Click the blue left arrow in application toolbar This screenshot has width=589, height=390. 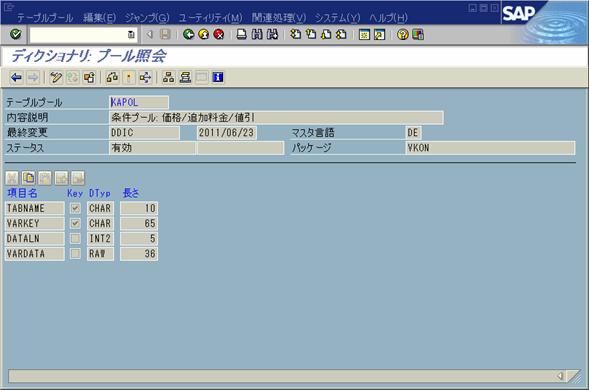pyautogui.click(x=16, y=78)
